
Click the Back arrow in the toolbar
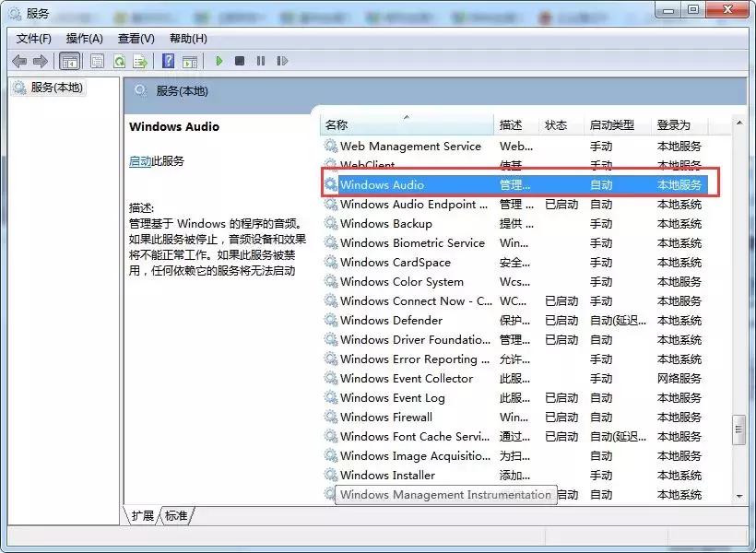tap(19, 61)
